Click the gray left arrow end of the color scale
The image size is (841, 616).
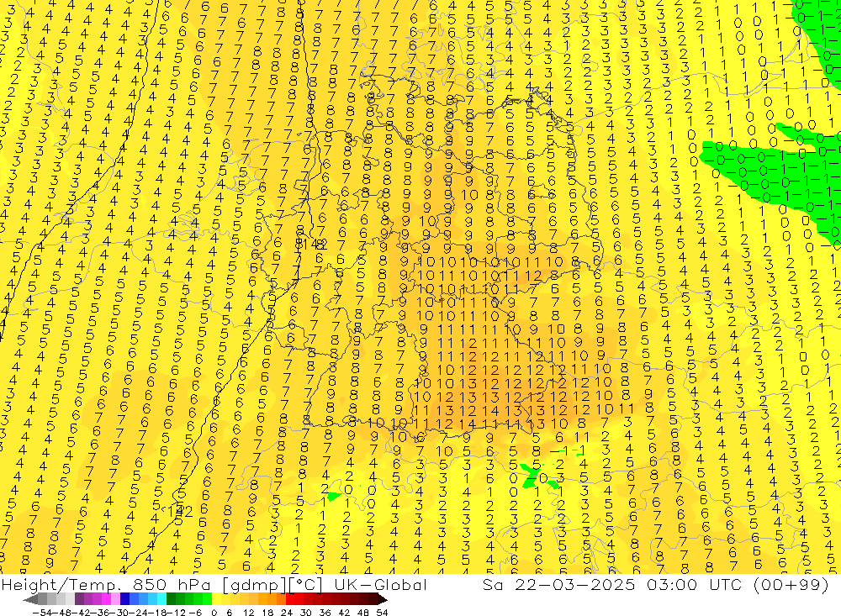tap(30, 599)
